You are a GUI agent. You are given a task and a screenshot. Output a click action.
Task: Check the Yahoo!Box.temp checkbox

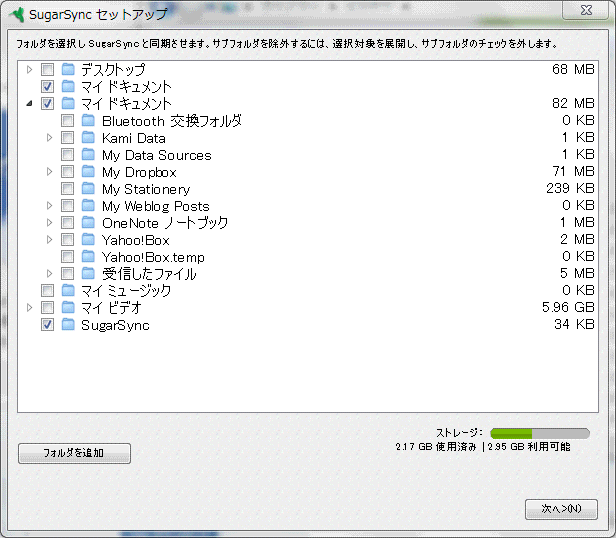(68, 257)
